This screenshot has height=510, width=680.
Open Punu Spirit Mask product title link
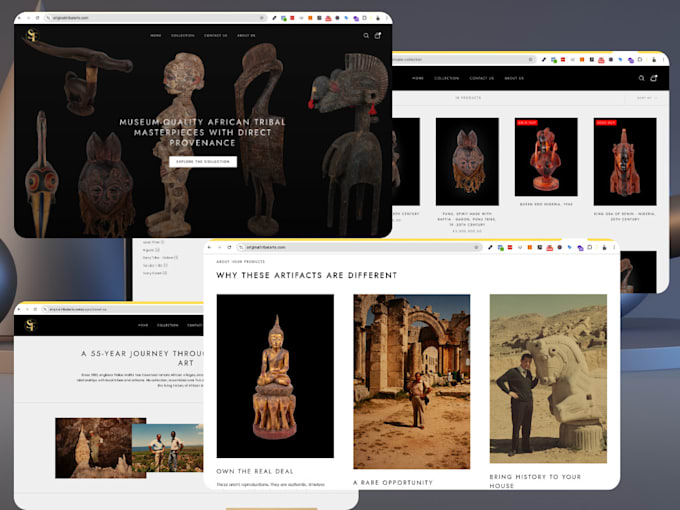click(x=467, y=219)
